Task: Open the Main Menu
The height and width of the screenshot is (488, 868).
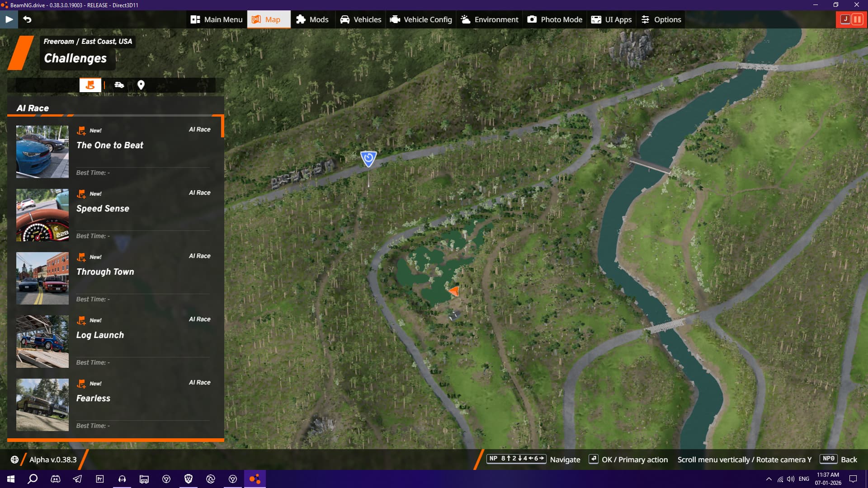Action: coord(217,19)
